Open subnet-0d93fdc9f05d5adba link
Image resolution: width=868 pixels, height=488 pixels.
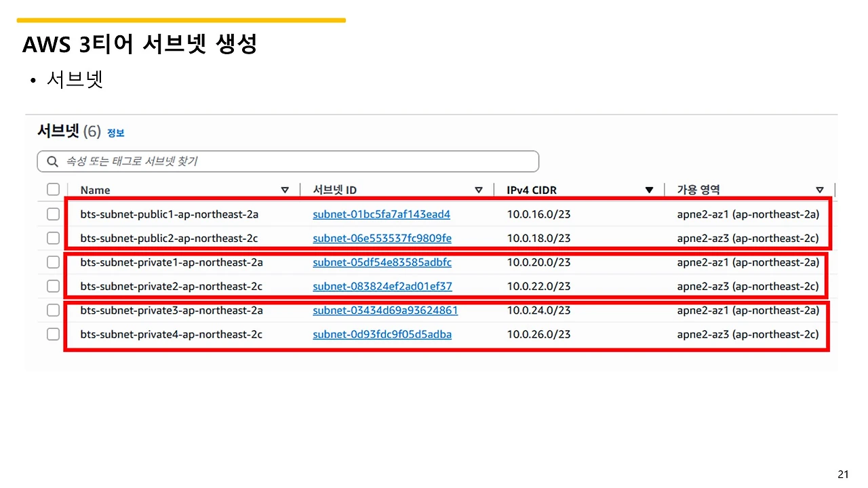click(x=382, y=334)
